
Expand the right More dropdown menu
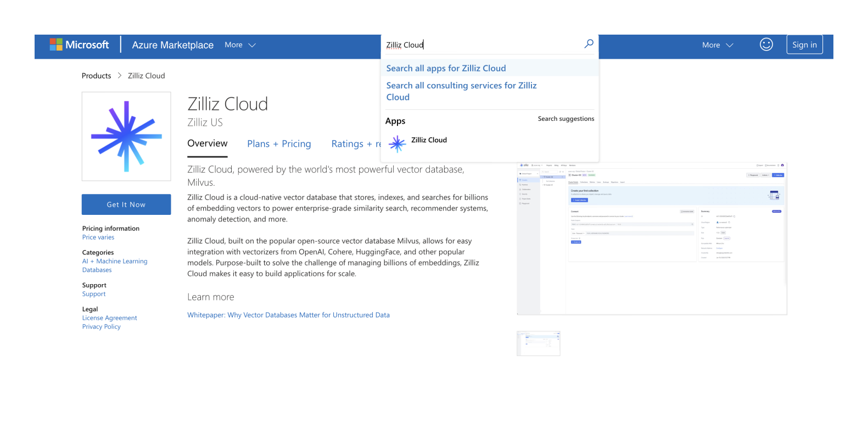[x=718, y=45]
